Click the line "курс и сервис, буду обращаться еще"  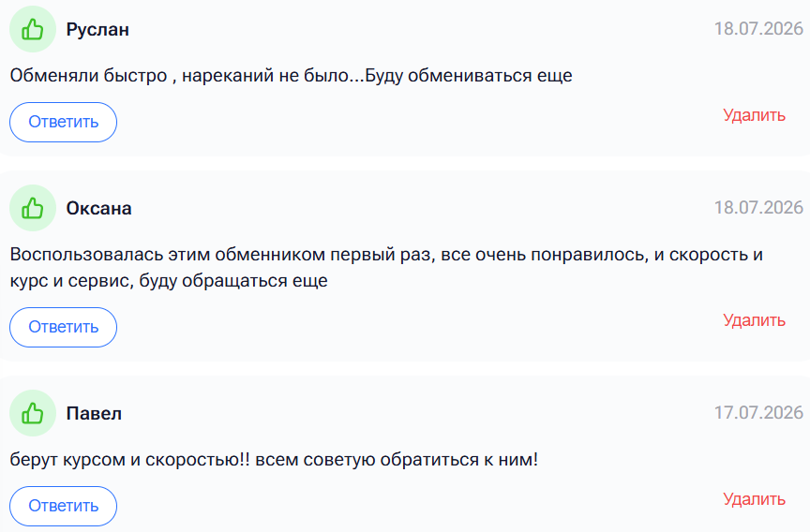169,281
